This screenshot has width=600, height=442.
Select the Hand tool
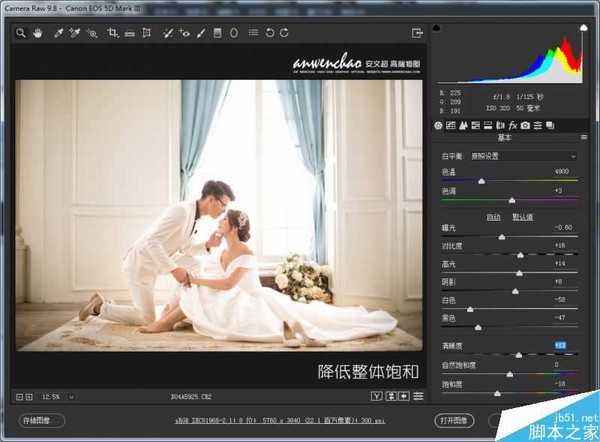[x=38, y=33]
